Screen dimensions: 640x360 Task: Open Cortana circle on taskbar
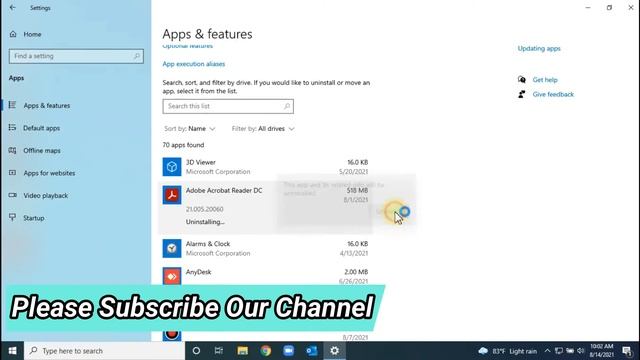[x=196, y=351]
